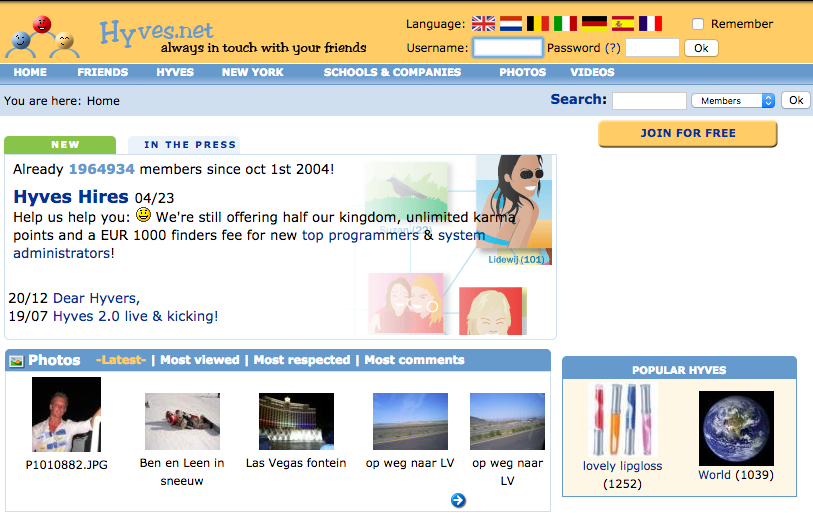Show the Latest photos filter
Image resolution: width=813 pixels, height=513 pixels.
tap(121, 360)
